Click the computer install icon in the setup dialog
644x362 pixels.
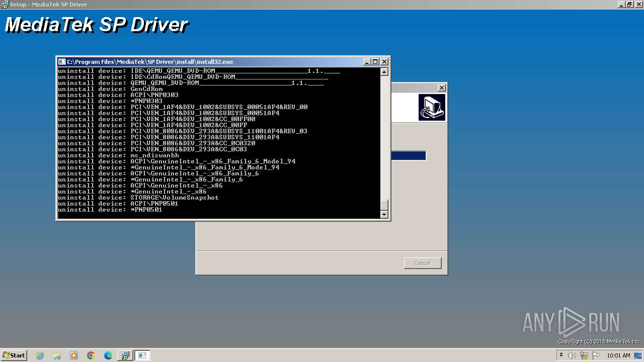coord(432,107)
